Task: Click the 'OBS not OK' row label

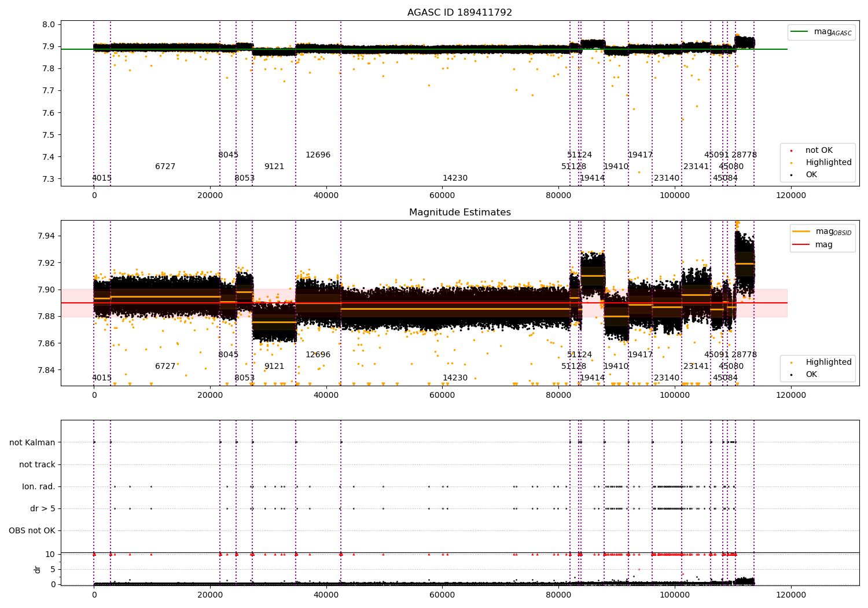Action: click(x=32, y=531)
